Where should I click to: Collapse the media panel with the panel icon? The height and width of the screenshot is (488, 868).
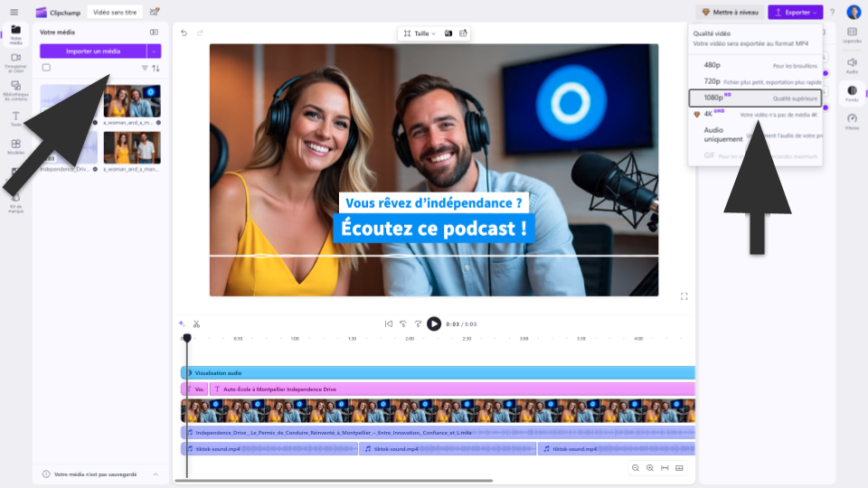154,33
